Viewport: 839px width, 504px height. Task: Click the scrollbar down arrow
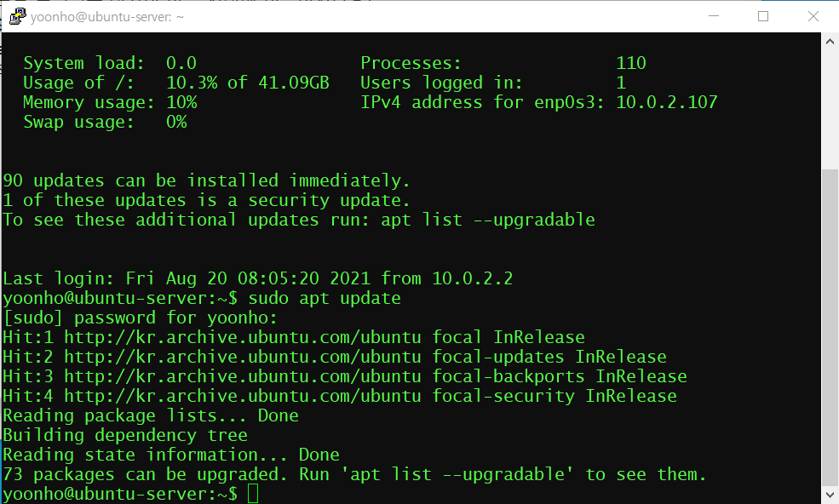click(830, 495)
